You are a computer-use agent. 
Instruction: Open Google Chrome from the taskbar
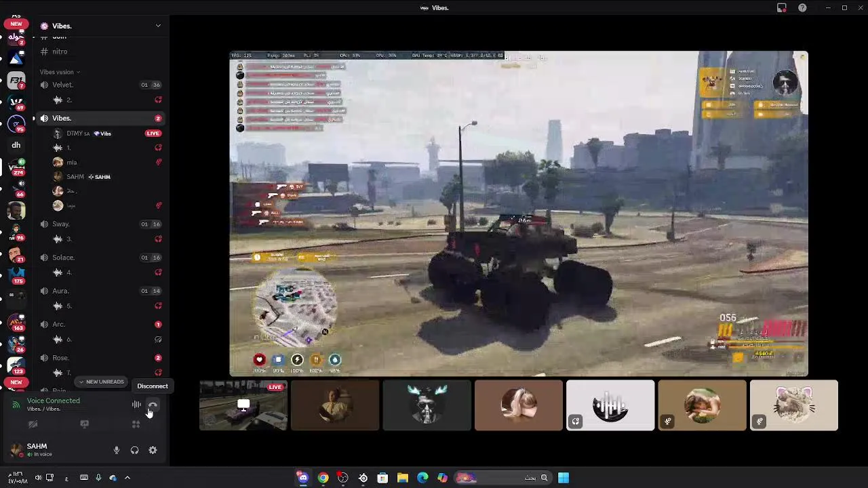[323, 478]
